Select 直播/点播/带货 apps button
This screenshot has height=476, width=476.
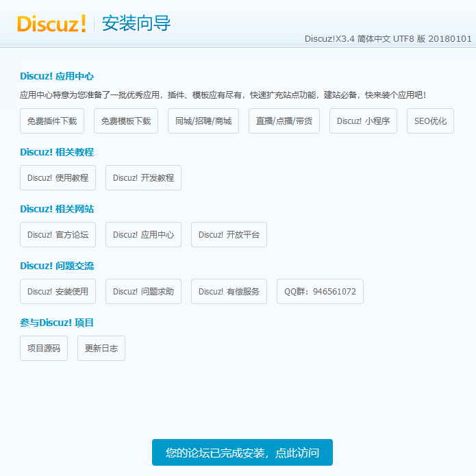284,121
